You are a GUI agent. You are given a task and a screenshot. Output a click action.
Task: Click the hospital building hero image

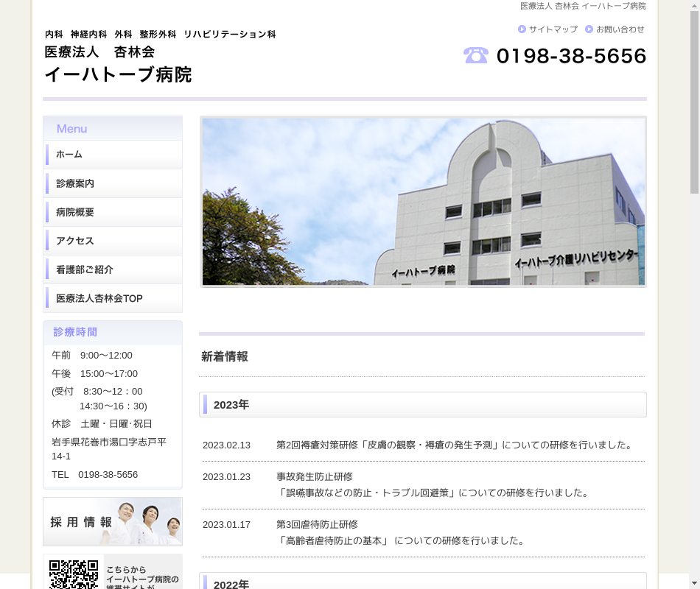pos(423,202)
